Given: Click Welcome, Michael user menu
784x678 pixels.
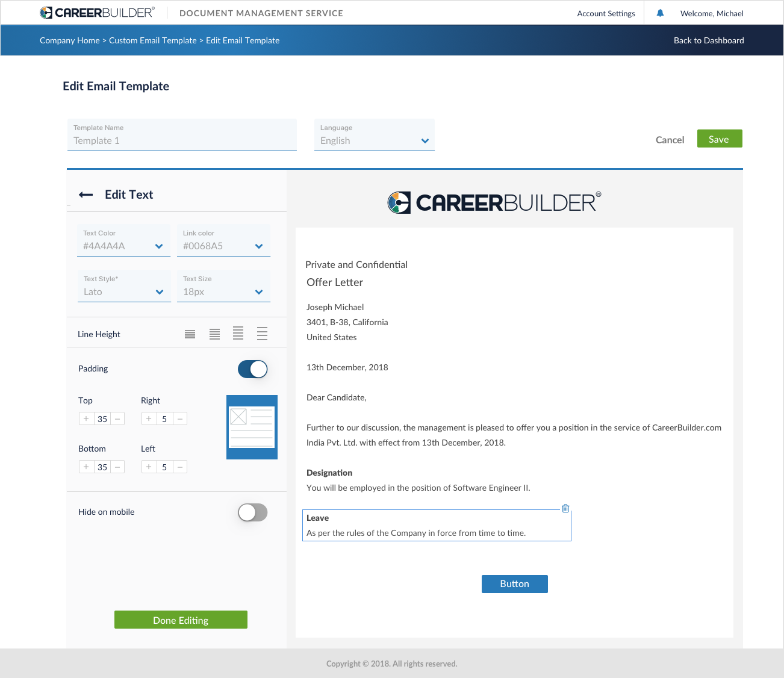Looking at the screenshot, I should (x=712, y=13).
